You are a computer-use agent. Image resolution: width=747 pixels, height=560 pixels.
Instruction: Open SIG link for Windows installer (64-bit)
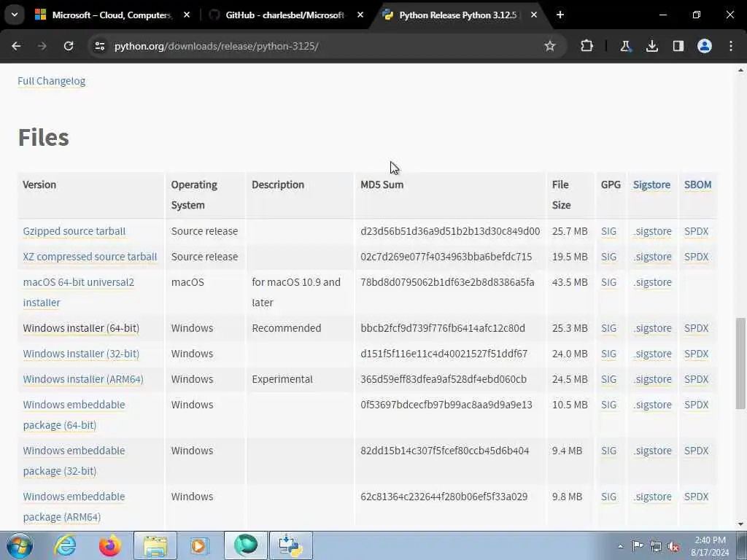[609, 328]
